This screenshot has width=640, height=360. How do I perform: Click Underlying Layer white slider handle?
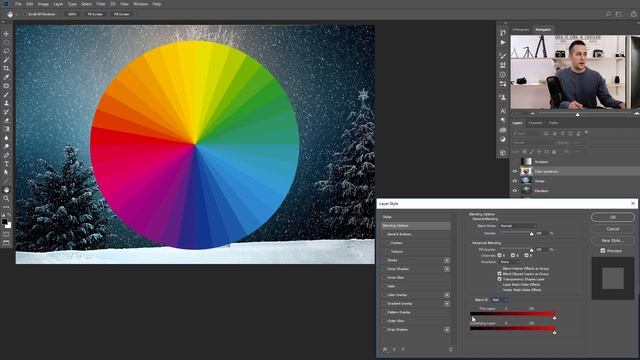coord(554,333)
